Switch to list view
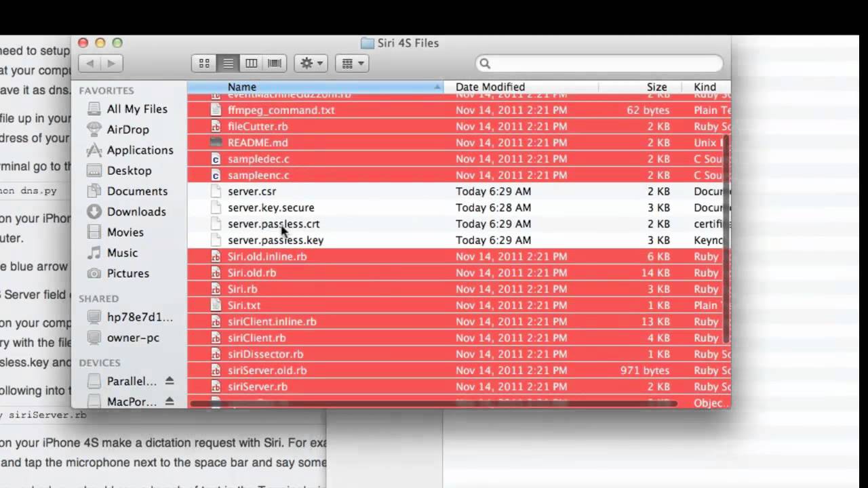868x488 pixels. 228,64
